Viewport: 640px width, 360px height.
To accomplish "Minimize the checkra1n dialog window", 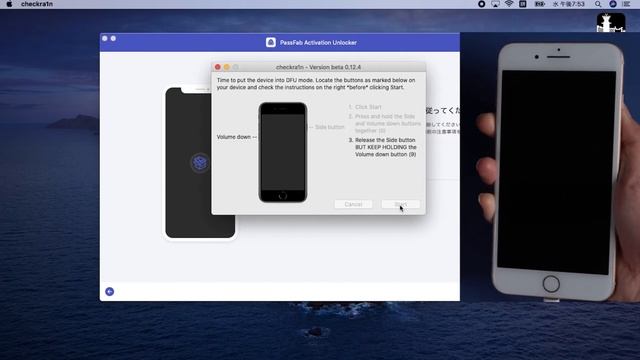I will pos(227,67).
